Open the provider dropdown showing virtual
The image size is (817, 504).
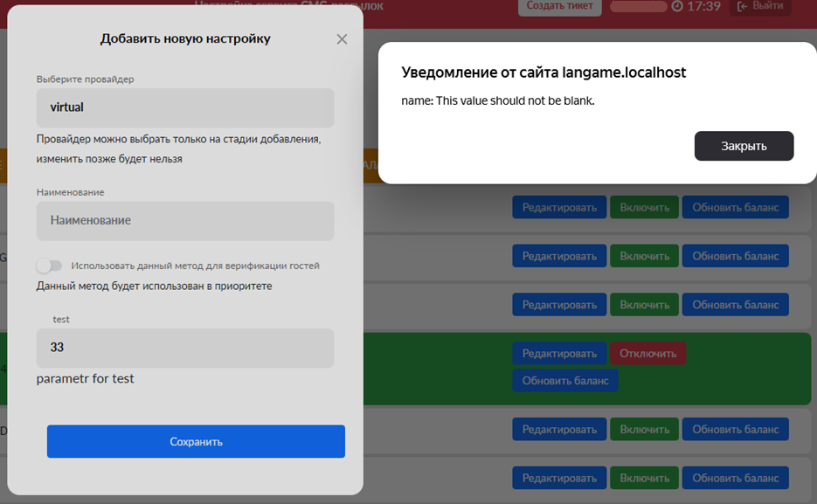185,108
